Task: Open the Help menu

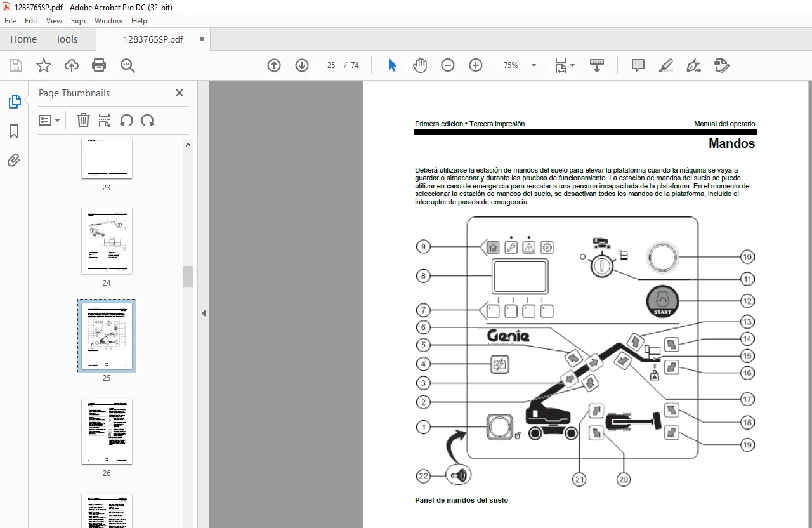Action: point(139,21)
